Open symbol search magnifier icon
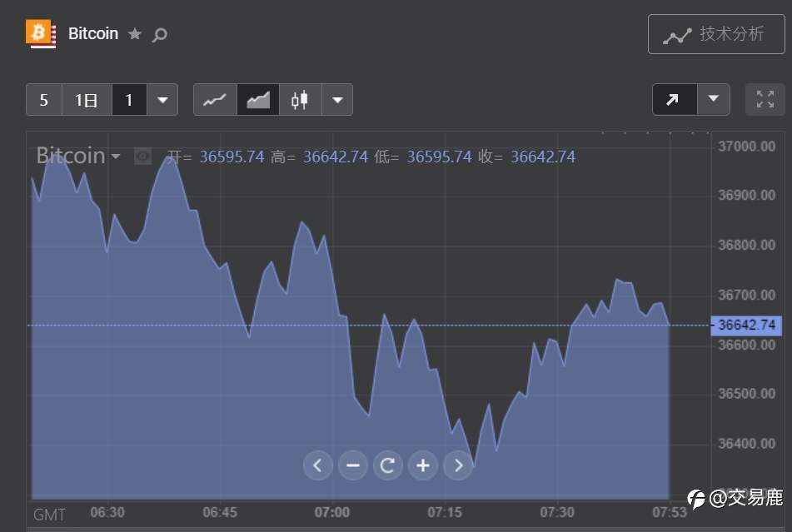Screen dimensions: 792x532 tap(160, 35)
